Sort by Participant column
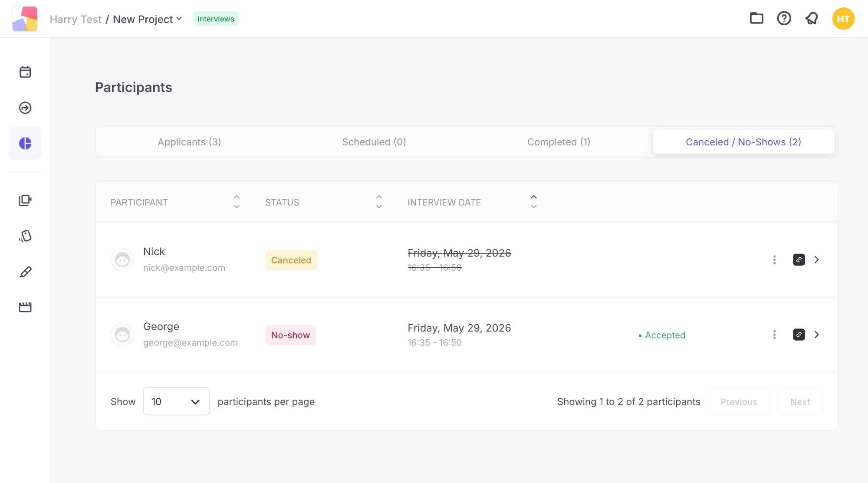The image size is (868, 483). (x=237, y=202)
